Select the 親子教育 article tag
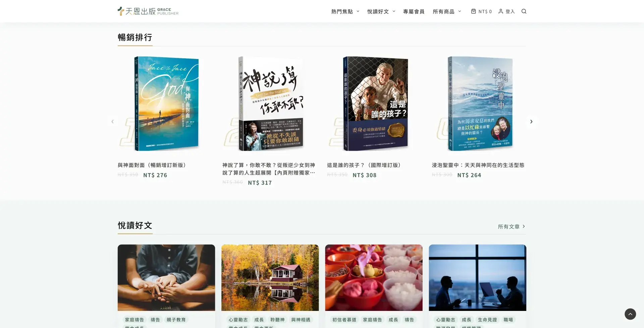Viewport: 644px width, 328px height. click(176, 320)
